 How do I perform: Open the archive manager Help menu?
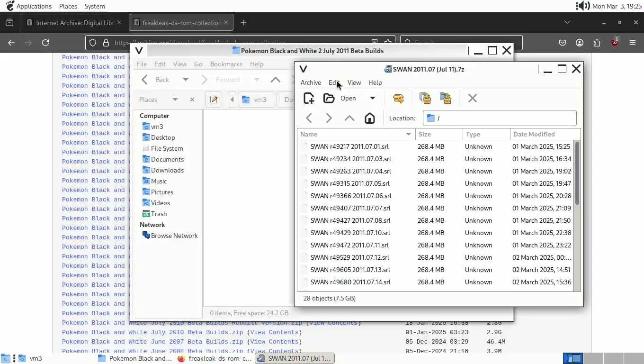coord(375,82)
